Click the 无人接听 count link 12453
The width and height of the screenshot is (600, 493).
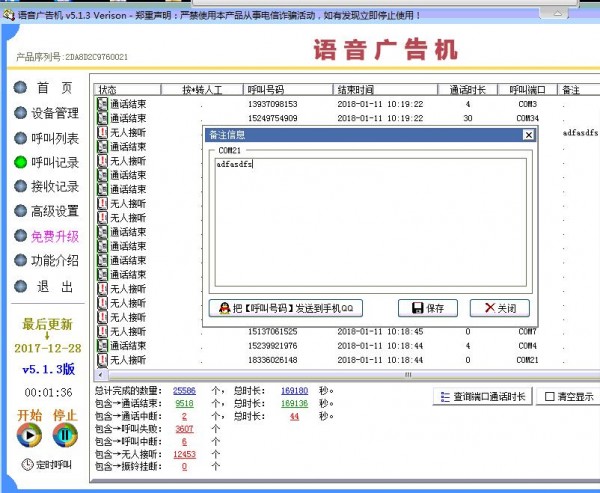(x=184, y=454)
